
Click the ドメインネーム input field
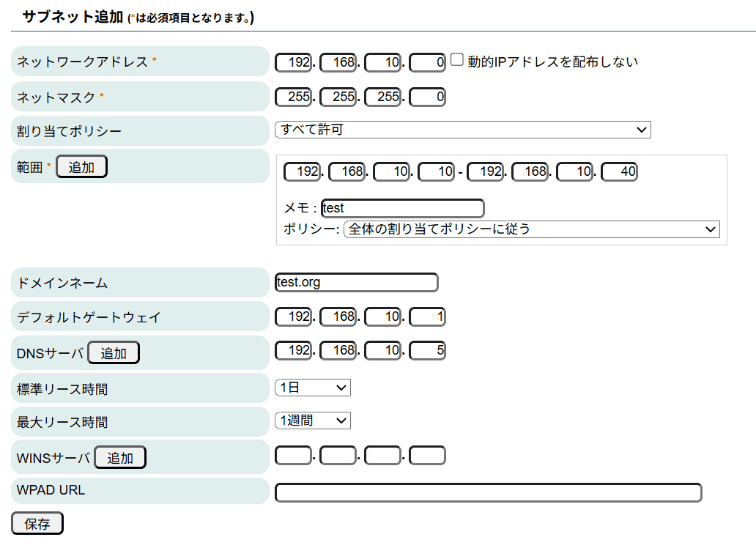[356, 282]
